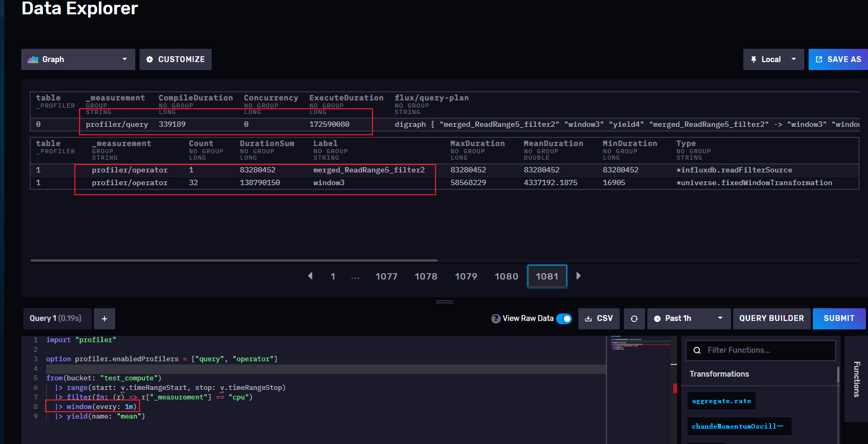
Task: Click the yield(name: "mean") code line
Action: tap(100, 416)
